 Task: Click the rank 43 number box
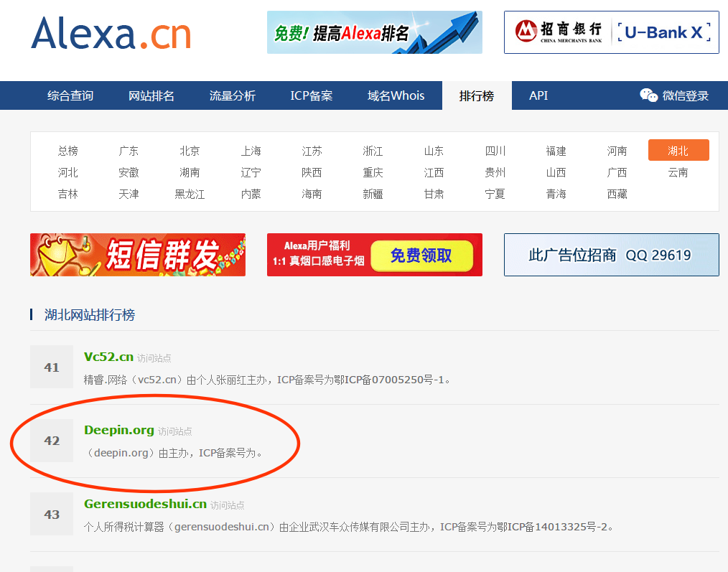pyautogui.click(x=52, y=514)
